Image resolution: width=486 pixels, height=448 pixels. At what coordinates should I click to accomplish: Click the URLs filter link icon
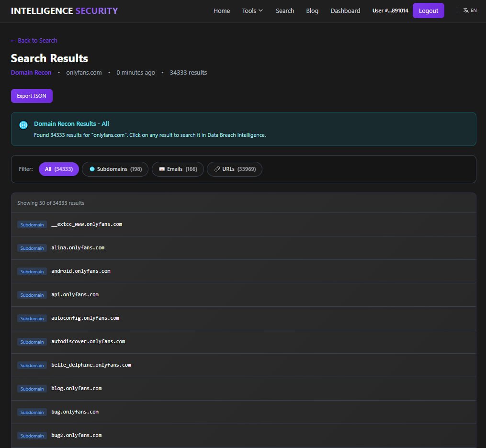[x=217, y=169]
